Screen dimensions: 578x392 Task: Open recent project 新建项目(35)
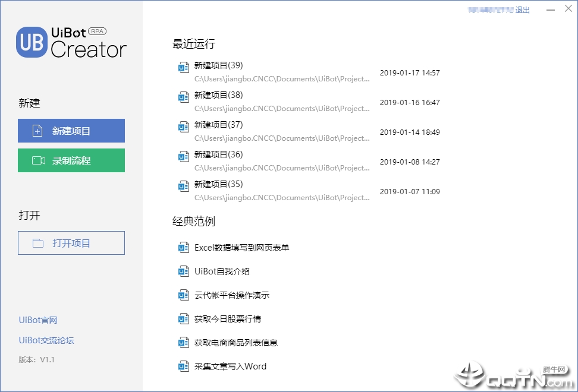tap(219, 184)
